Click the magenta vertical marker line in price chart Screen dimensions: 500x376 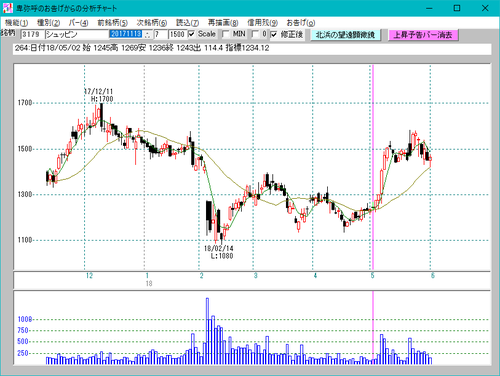pos(373,167)
